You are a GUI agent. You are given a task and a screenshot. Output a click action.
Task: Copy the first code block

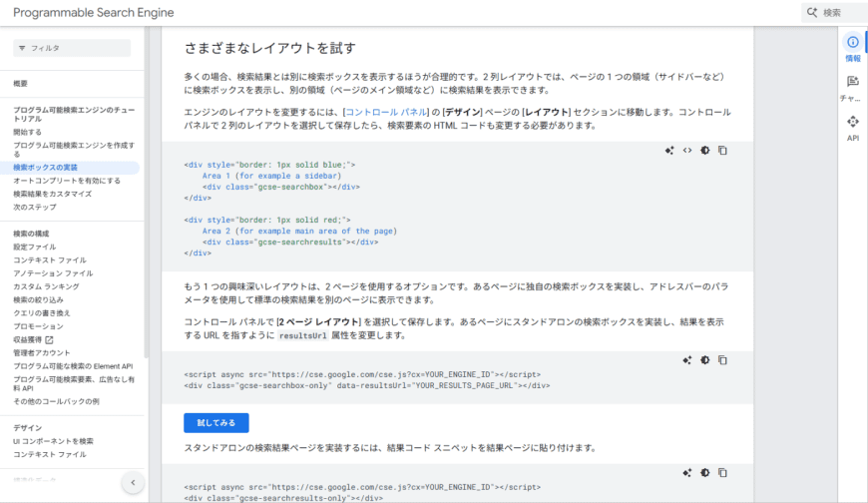click(x=722, y=150)
